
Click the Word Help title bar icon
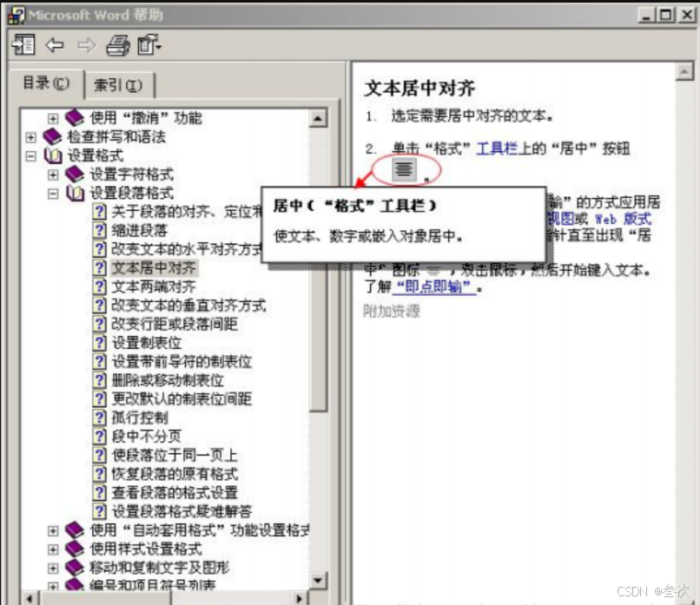coord(17,15)
